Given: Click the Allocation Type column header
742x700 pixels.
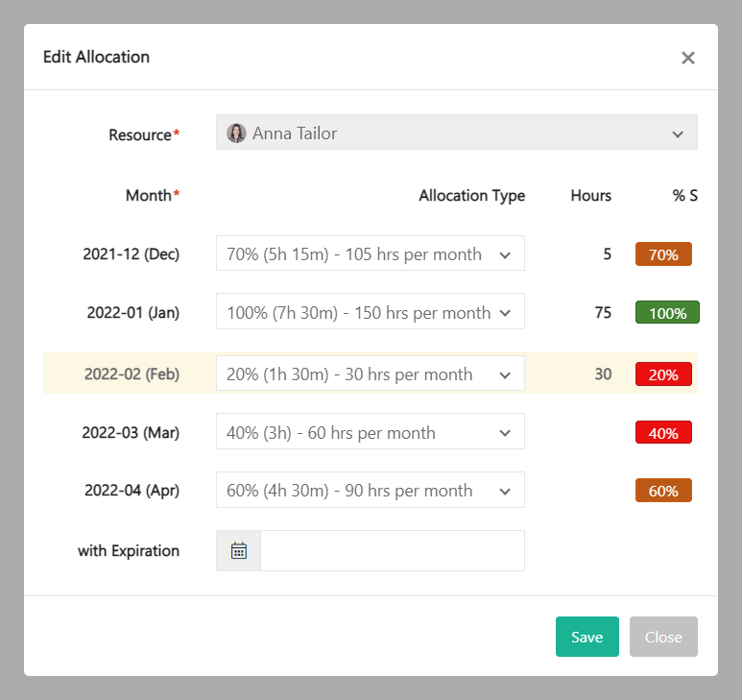Looking at the screenshot, I should pyautogui.click(x=472, y=196).
